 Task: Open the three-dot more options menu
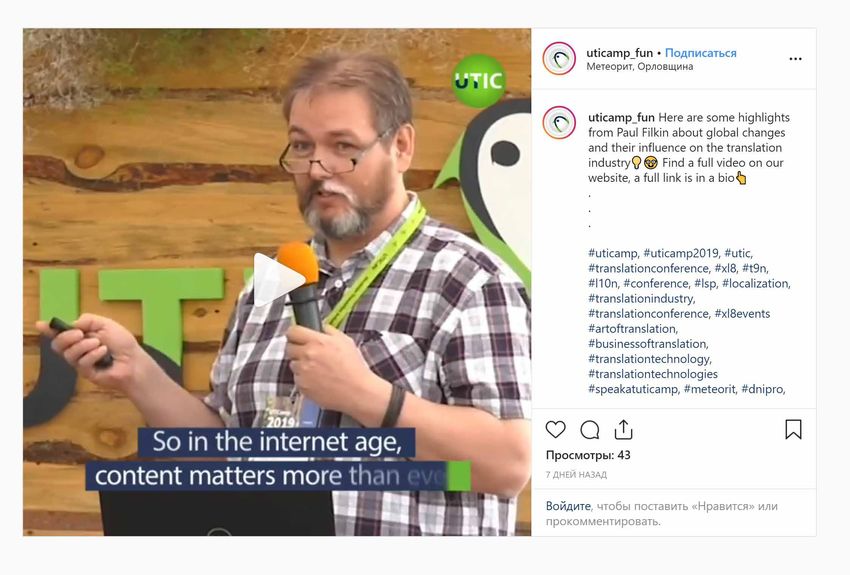(x=795, y=59)
